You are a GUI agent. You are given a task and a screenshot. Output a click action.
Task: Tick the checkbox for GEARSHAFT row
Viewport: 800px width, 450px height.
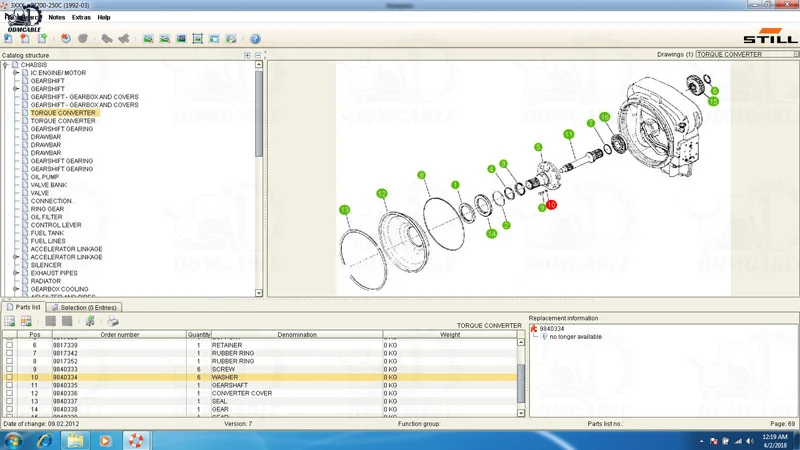(x=9, y=385)
